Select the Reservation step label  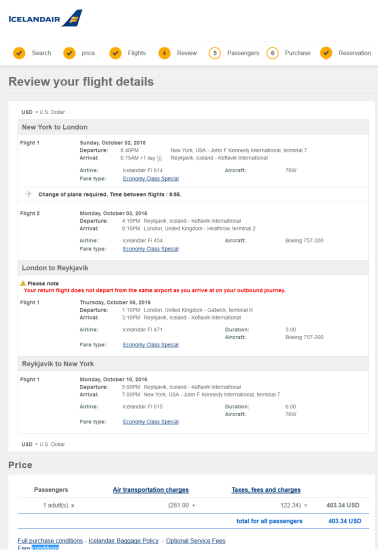pos(355,53)
